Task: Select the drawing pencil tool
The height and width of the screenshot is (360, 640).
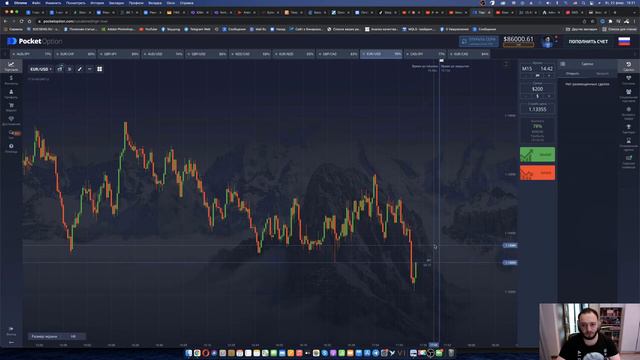Action: (80, 69)
